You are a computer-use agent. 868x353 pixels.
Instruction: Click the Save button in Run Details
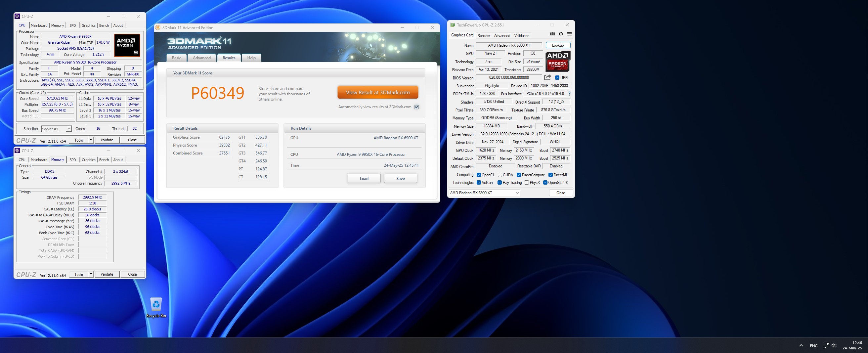pyautogui.click(x=400, y=179)
